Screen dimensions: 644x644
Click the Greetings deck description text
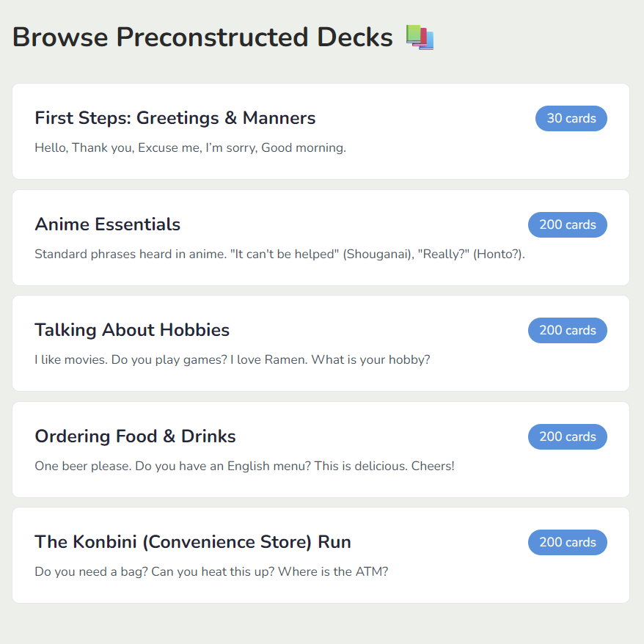point(190,148)
